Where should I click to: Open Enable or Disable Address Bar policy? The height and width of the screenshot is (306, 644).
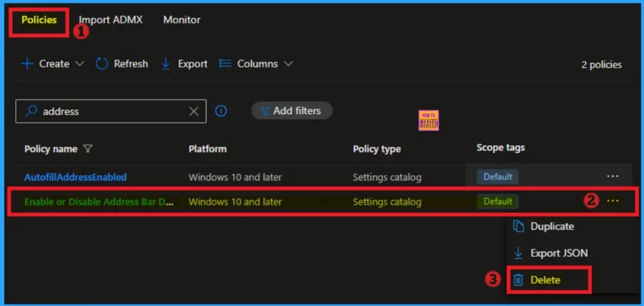[99, 202]
